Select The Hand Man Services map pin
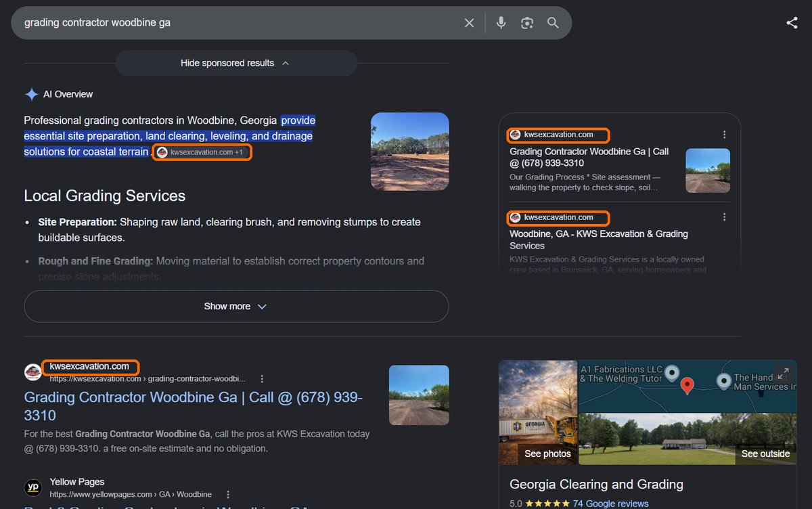 [x=723, y=381]
